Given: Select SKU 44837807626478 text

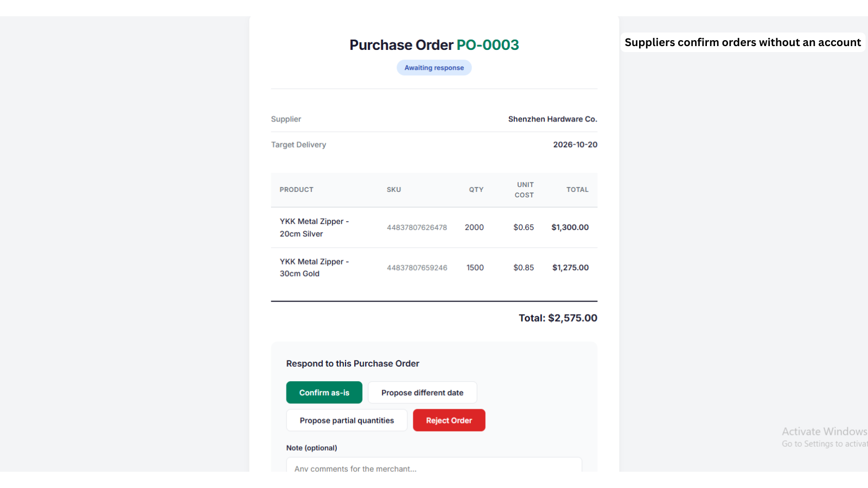Looking at the screenshot, I should [x=417, y=228].
